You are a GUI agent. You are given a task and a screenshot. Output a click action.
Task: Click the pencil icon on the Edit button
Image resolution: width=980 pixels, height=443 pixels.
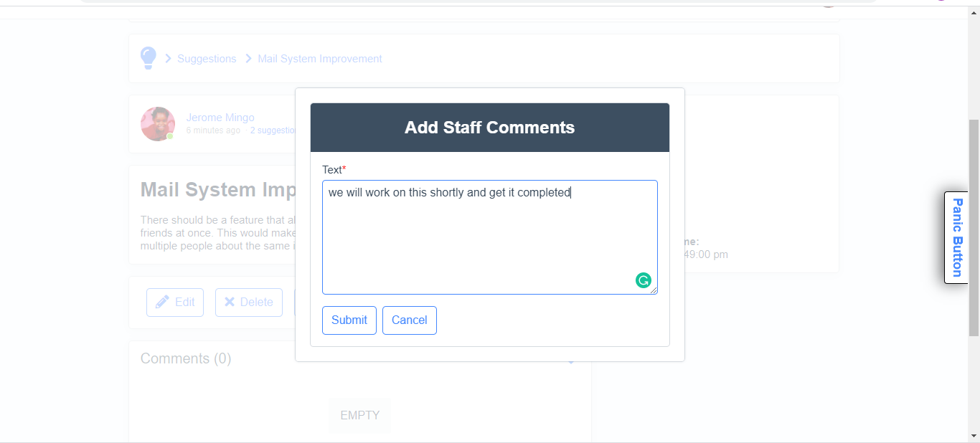point(163,302)
